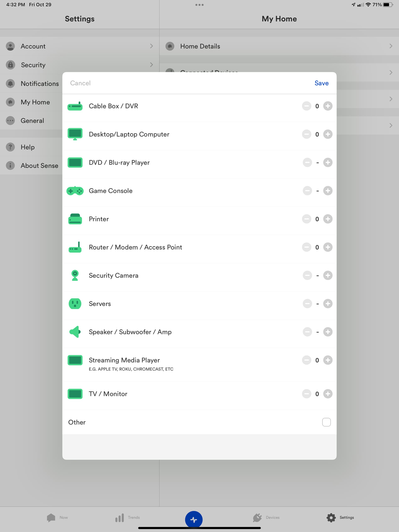Click the Servers outlet icon

coord(75,303)
